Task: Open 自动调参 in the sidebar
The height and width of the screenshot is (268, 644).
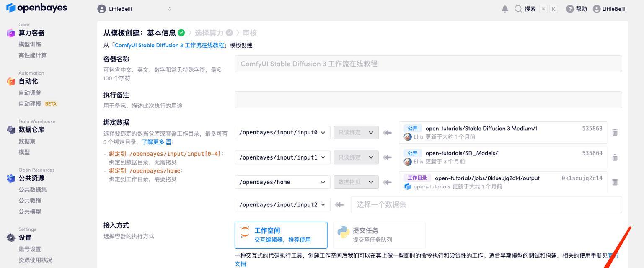Action: click(30, 93)
